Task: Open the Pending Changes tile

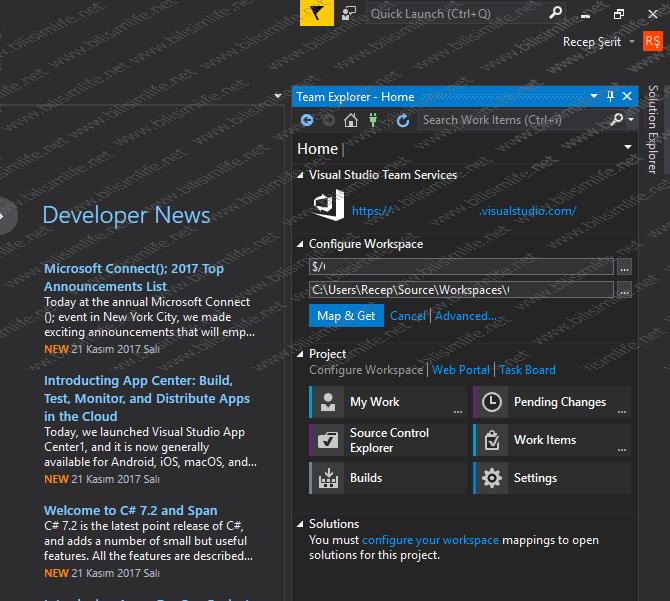Action: [x=552, y=402]
